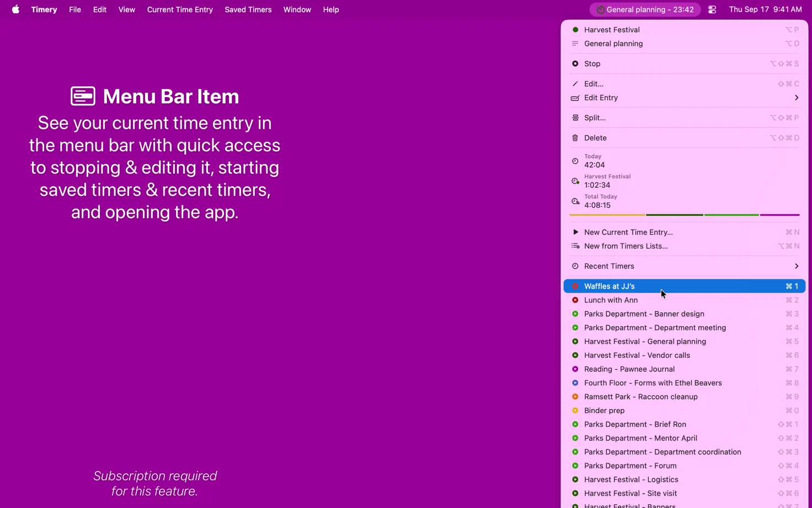Click the Total Today icon
Image resolution: width=812 pixels, height=508 pixels.
[x=575, y=201]
